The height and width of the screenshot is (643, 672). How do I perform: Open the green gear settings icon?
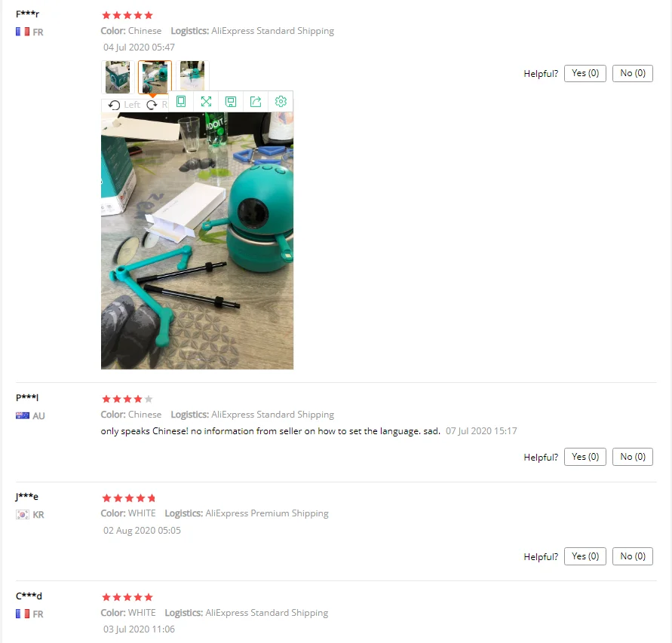(281, 102)
